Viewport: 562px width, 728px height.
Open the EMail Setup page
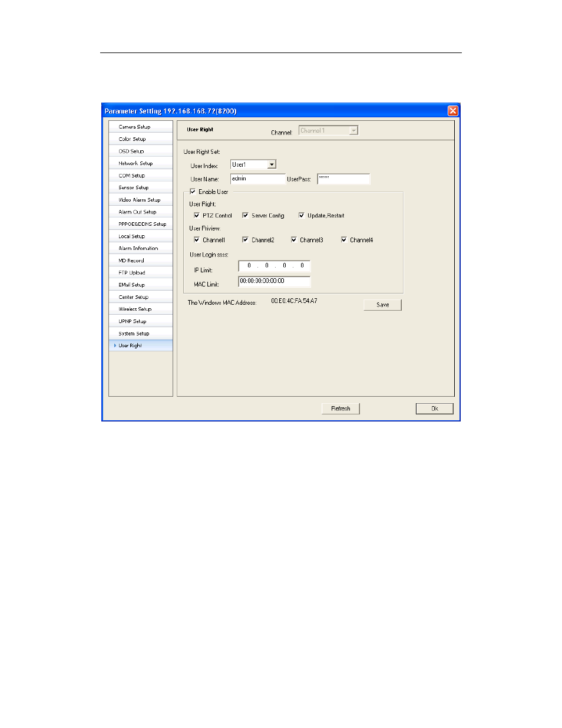point(141,285)
